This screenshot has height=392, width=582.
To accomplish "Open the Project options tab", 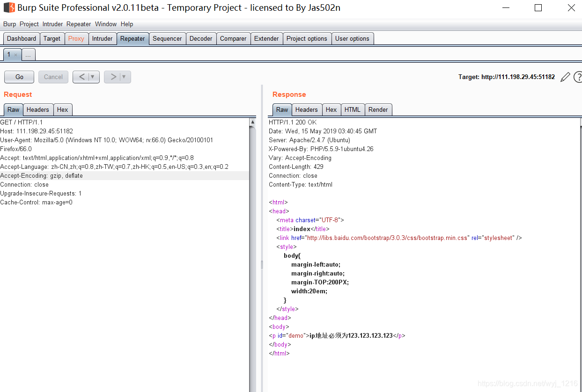I will (307, 38).
